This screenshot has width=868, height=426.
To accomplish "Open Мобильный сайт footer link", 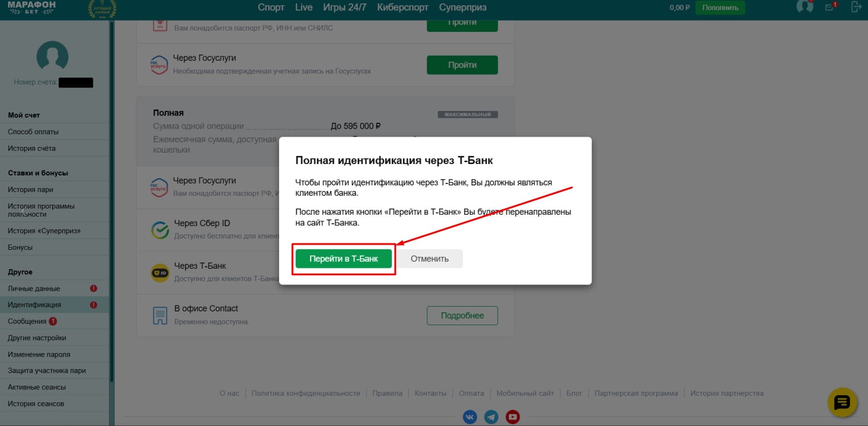I will click(525, 393).
